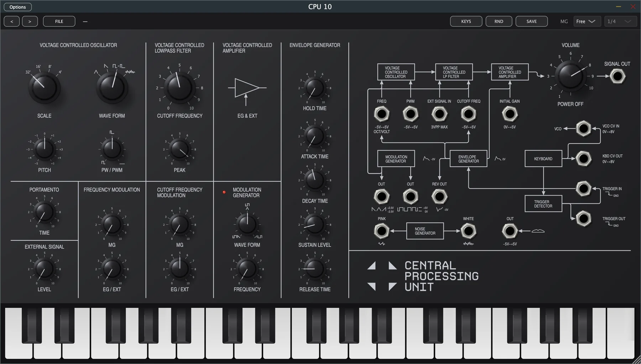Click the SAVE button
Screen dimensions: 641x364
tap(532, 21)
